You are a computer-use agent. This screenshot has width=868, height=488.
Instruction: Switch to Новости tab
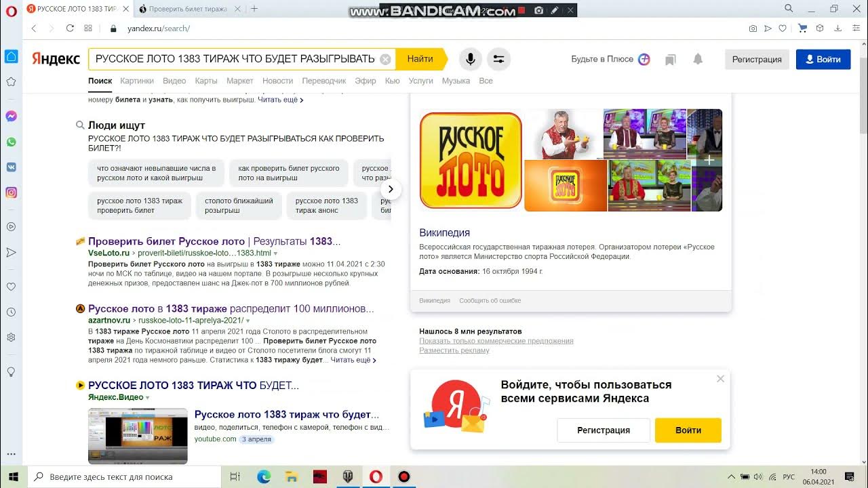[x=277, y=81]
